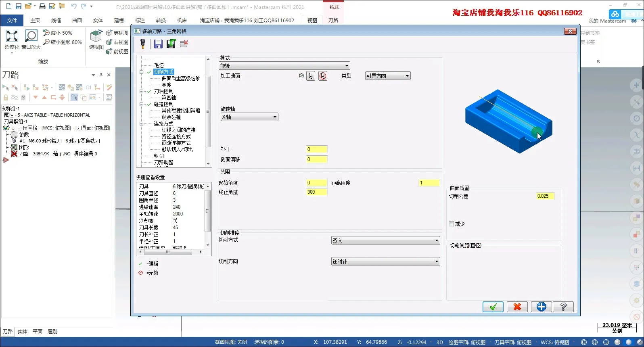This screenshot has width=644, height=347.
Task: Open the 切削方式 双向 dropdown
Action: [x=385, y=240]
